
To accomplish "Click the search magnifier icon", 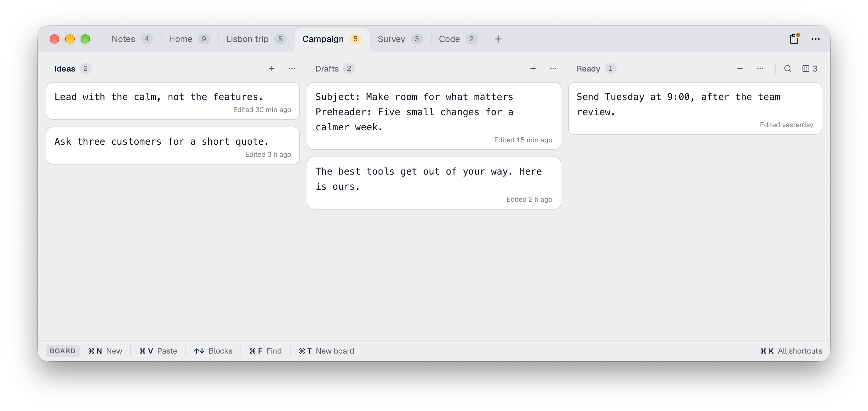I will point(787,69).
